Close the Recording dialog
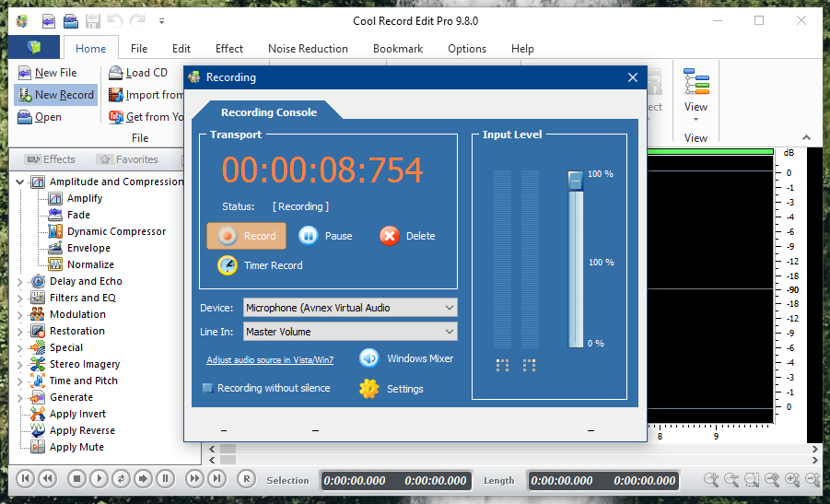This screenshot has height=504, width=830. click(633, 77)
